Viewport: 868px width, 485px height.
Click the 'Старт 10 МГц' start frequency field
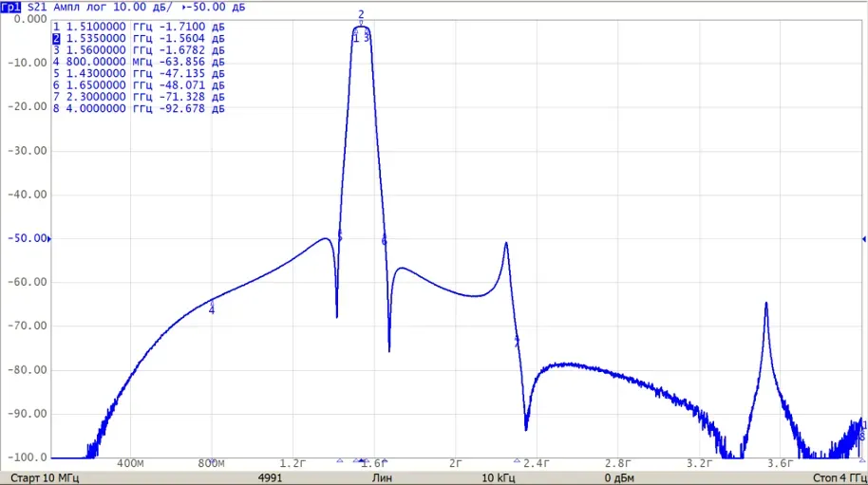45,477
